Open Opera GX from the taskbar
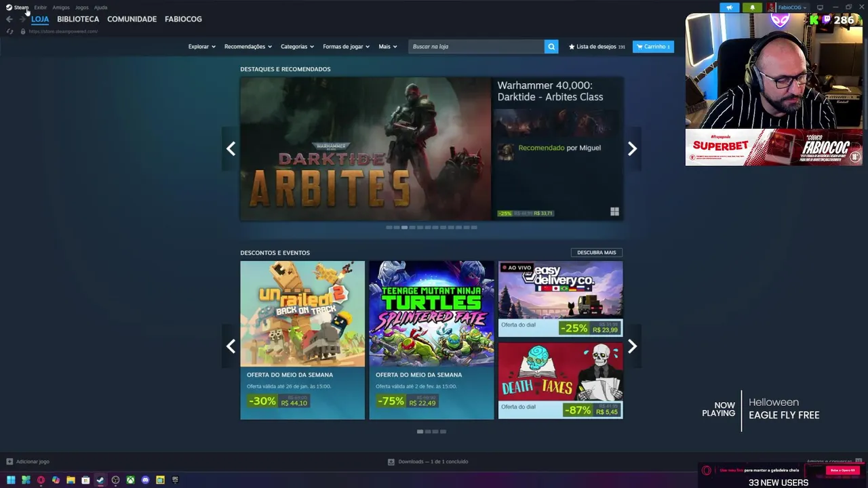868x488 pixels. [x=41, y=480]
